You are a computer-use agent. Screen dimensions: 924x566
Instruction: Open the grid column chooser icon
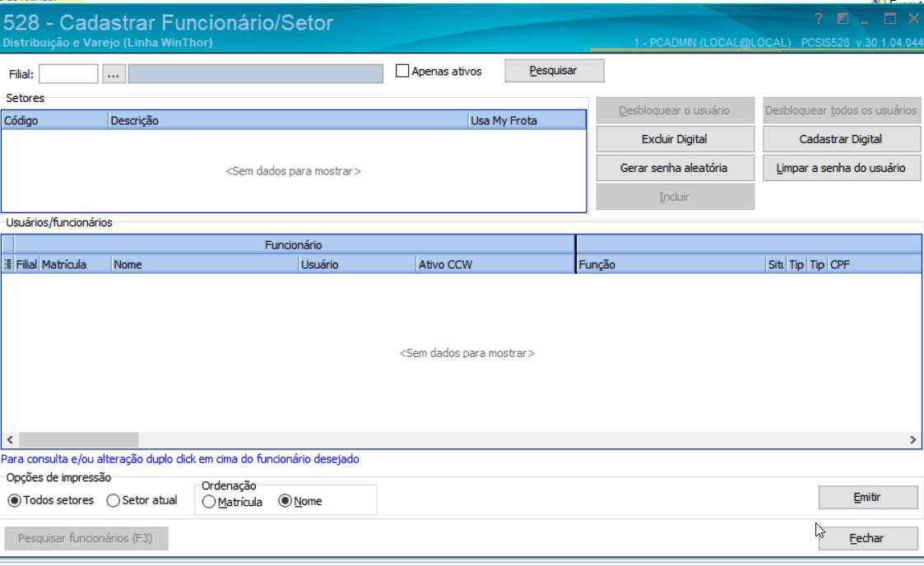coord(7,264)
